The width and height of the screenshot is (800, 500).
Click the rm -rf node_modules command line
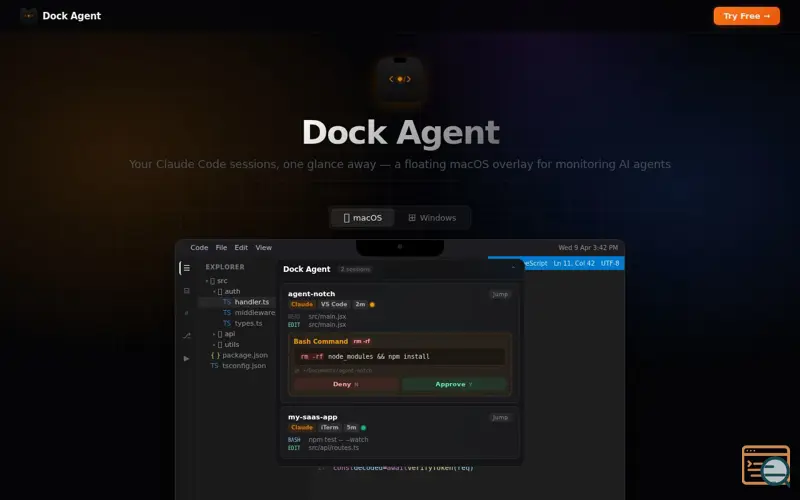tap(399, 357)
